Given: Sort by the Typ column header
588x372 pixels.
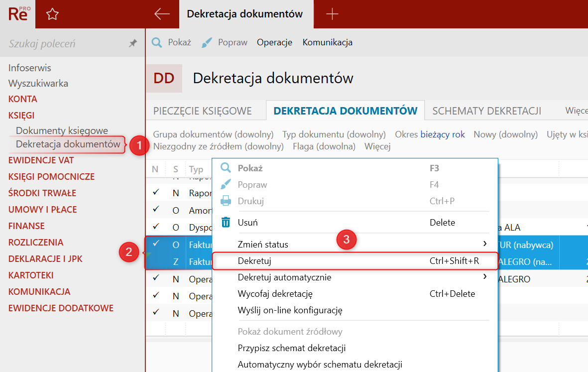Looking at the screenshot, I should 196,169.
